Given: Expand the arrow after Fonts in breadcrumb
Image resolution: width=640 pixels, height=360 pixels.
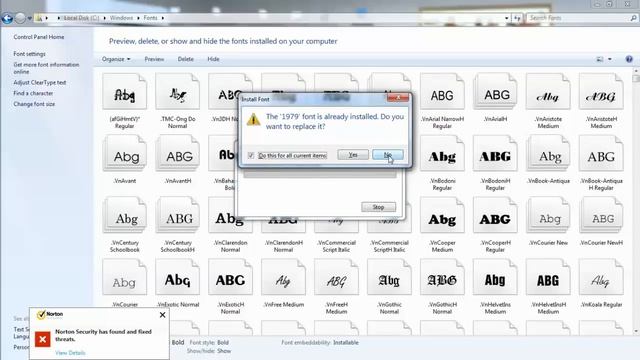Looking at the screenshot, I should [162, 18].
